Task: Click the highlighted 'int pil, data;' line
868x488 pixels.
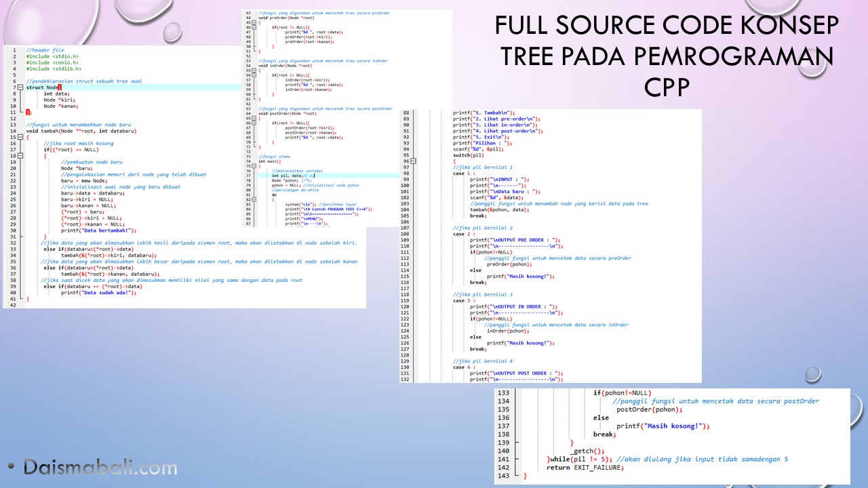Action: tap(292, 176)
